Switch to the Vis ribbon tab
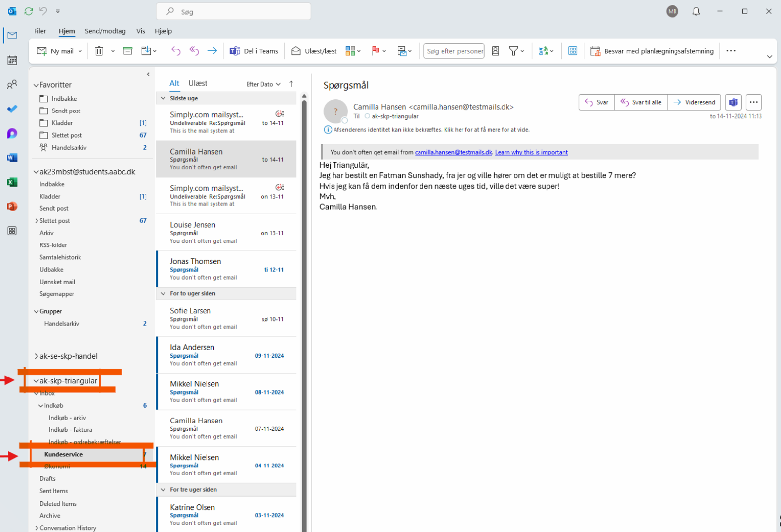781x532 pixels. 141,31
